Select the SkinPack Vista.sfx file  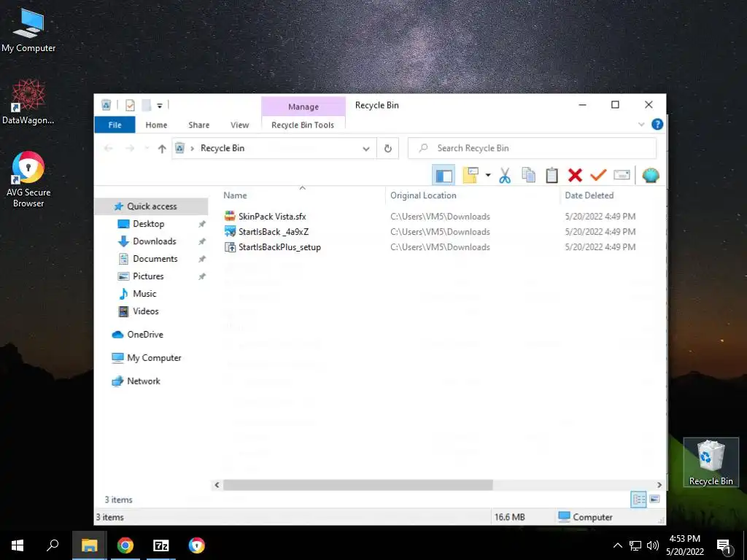click(272, 216)
